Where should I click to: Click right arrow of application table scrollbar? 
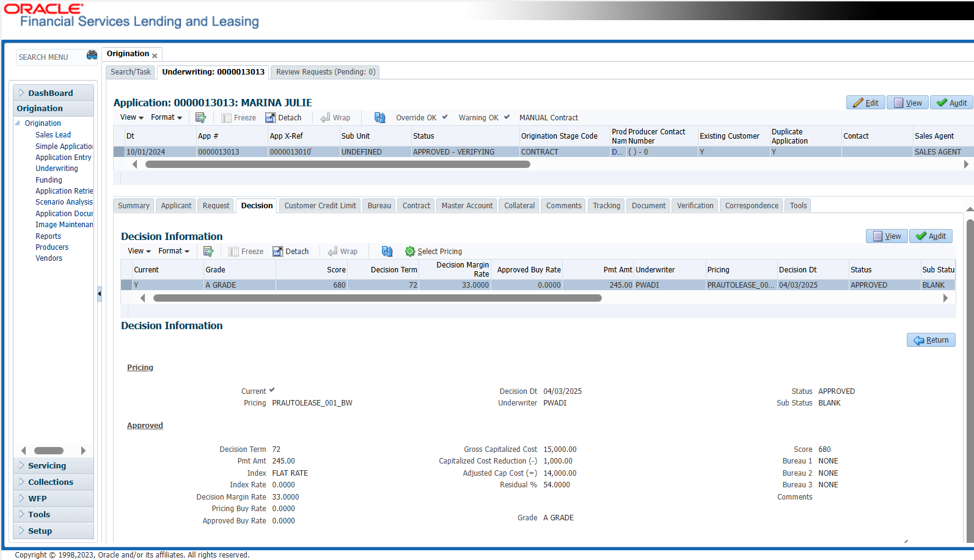click(966, 164)
